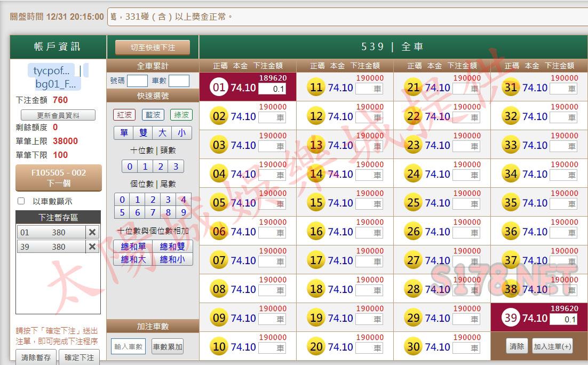Choose units digit 5 under 個位數
588x365 pixels.
point(122,212)
